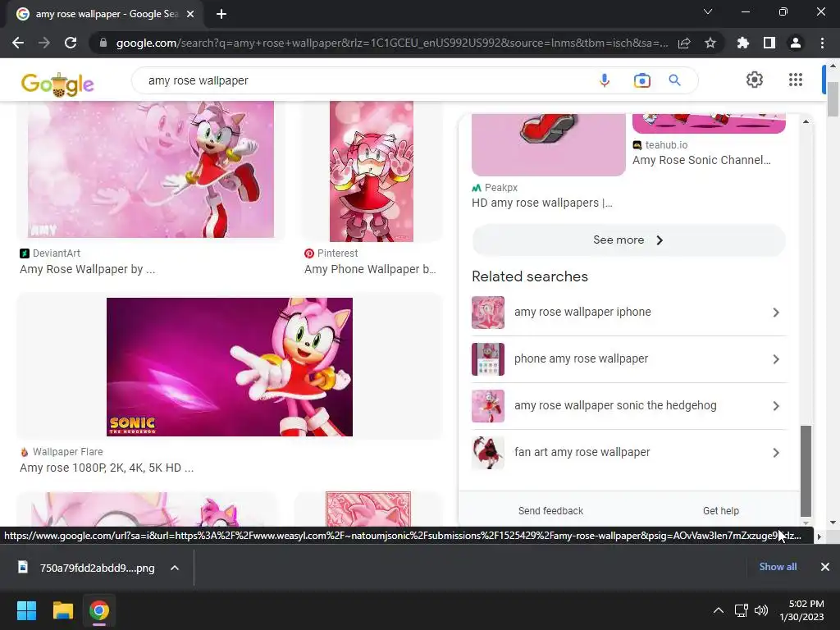Search by voice microphone icon
Viewport: 840px width, 630px height.
[x=605, y=80]
